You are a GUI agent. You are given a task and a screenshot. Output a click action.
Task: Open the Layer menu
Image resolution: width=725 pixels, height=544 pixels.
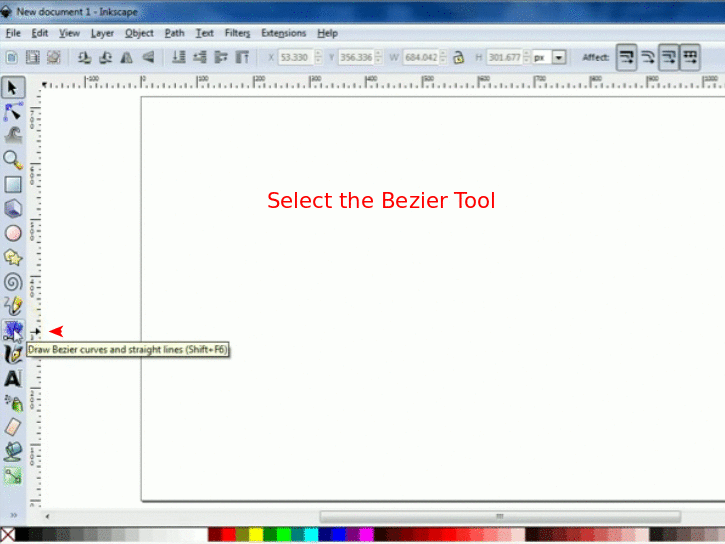point(102,33)
